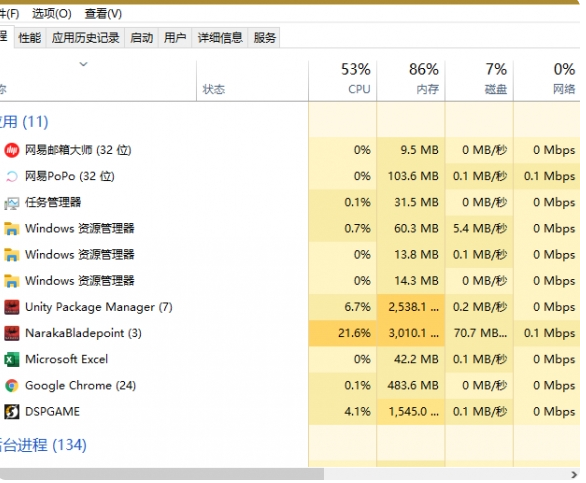Click the 任务管理器 process icon
The width and height of the screenshot is (586, 483).
(12, 203)
